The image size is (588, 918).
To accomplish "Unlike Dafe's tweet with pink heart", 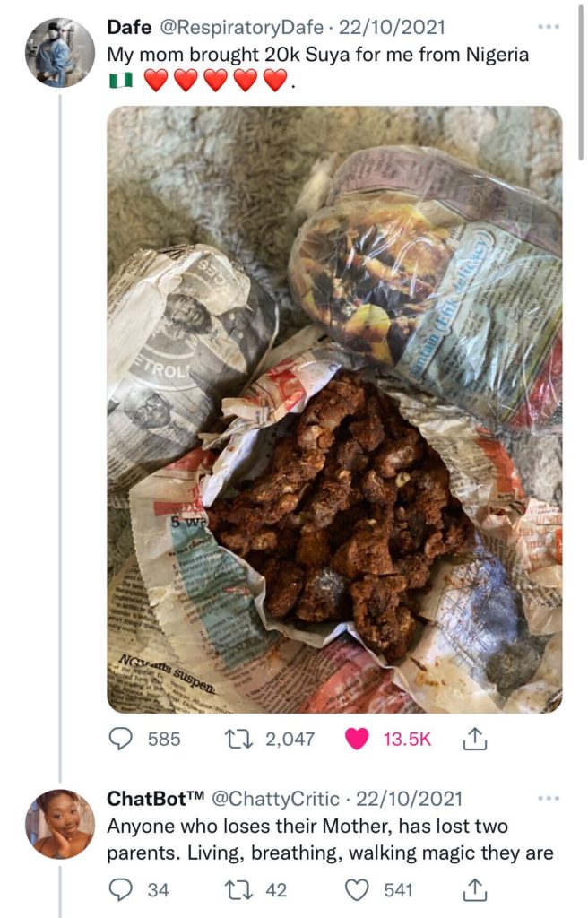I will click(x=357, y=739).
